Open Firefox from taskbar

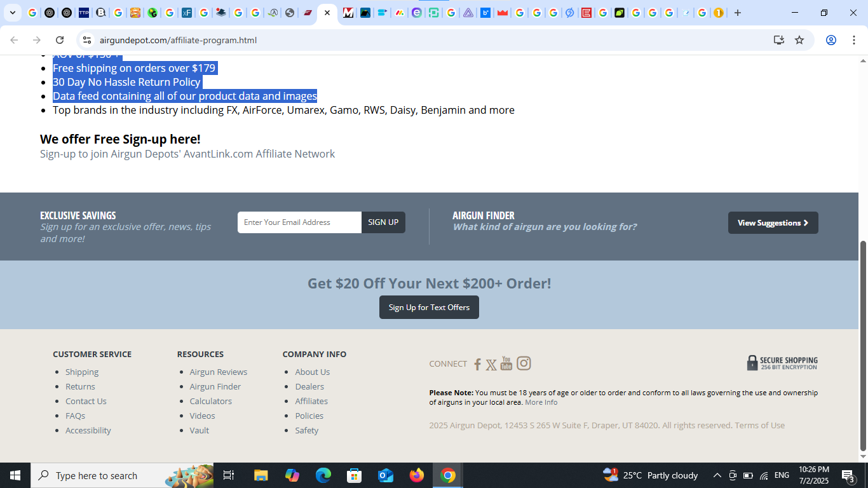(x=417, y=475)
